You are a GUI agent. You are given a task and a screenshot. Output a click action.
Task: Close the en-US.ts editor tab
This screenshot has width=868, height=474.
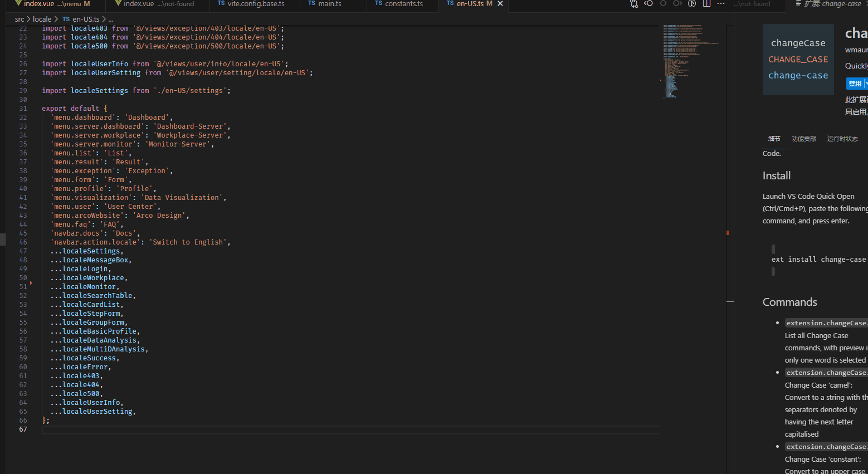pos(500,3)
